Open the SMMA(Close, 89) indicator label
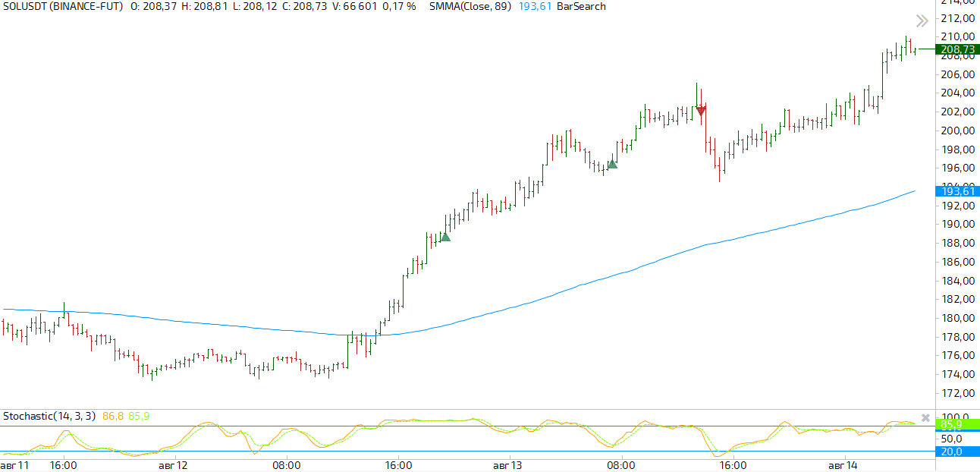This screenshot has height=472, width=980. click(x=470, y=6)
